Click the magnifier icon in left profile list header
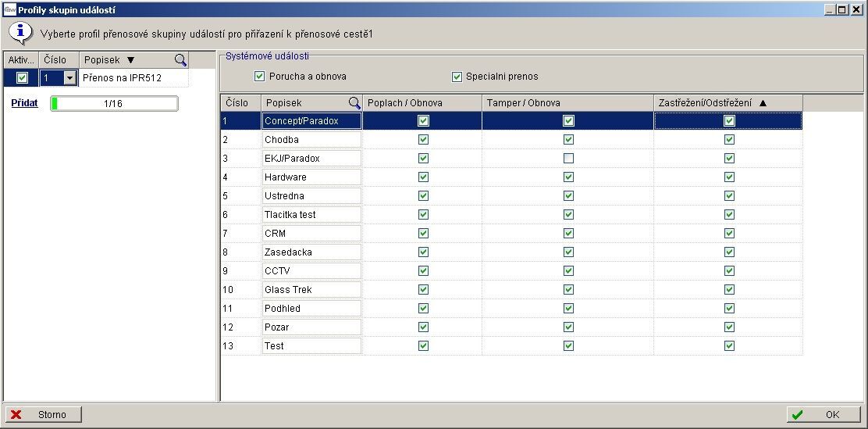This screenshot has width=868, height=429. [180, 60]
